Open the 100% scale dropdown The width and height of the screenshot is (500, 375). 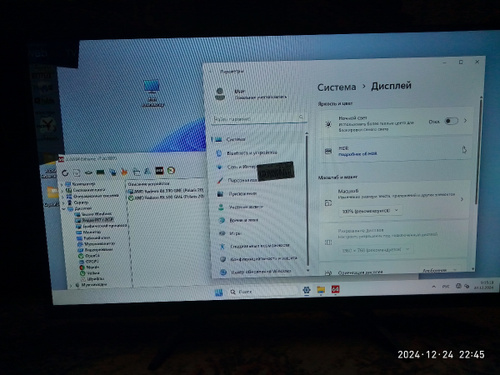(370, 211)
